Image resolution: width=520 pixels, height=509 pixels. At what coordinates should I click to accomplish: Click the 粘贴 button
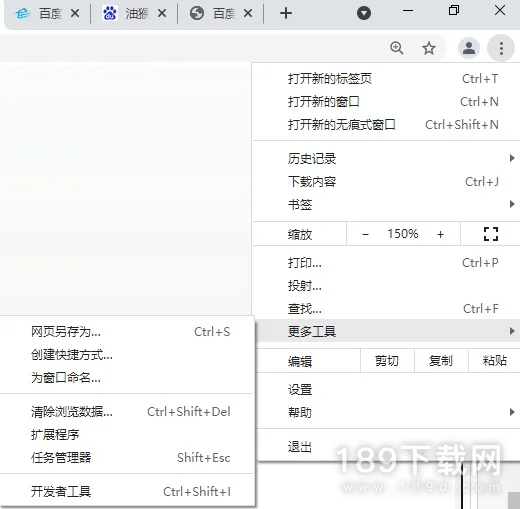pos(494,361)
